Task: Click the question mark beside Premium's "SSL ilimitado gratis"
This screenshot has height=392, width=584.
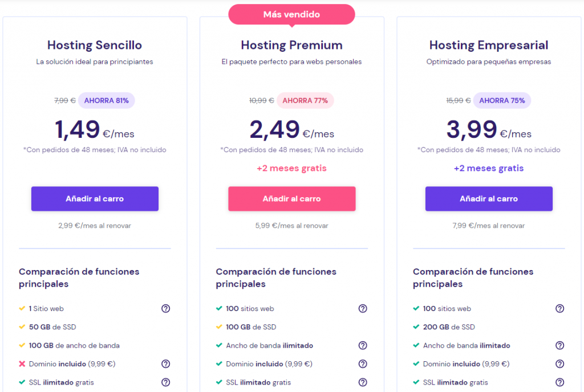Action: (363, 382)
